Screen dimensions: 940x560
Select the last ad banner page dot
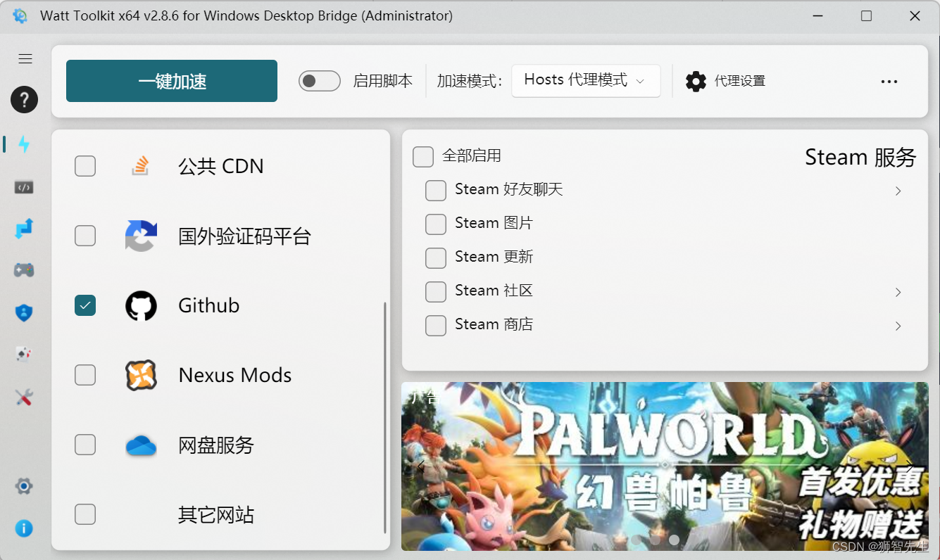click(x=675, y=540)
